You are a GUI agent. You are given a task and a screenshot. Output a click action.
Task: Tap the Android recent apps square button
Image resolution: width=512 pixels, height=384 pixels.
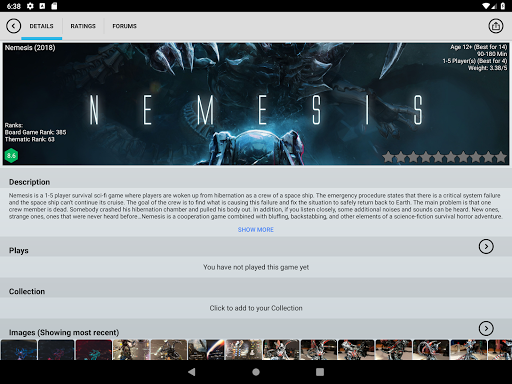(320, 372)
